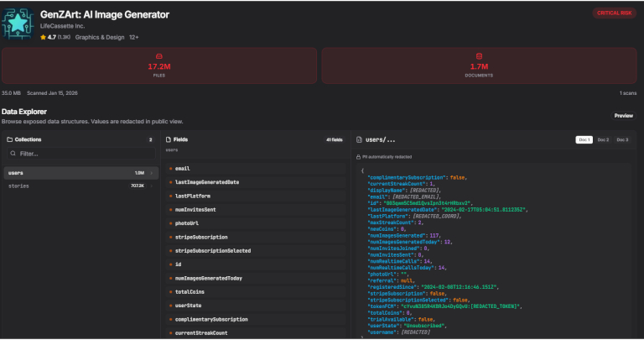Select the stripeSubscriptionSelected field row
644x340 pixels.
[256, 251]
